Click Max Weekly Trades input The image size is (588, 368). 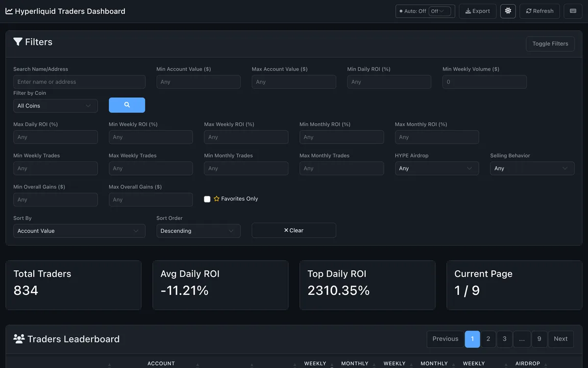tap(151, 168)
